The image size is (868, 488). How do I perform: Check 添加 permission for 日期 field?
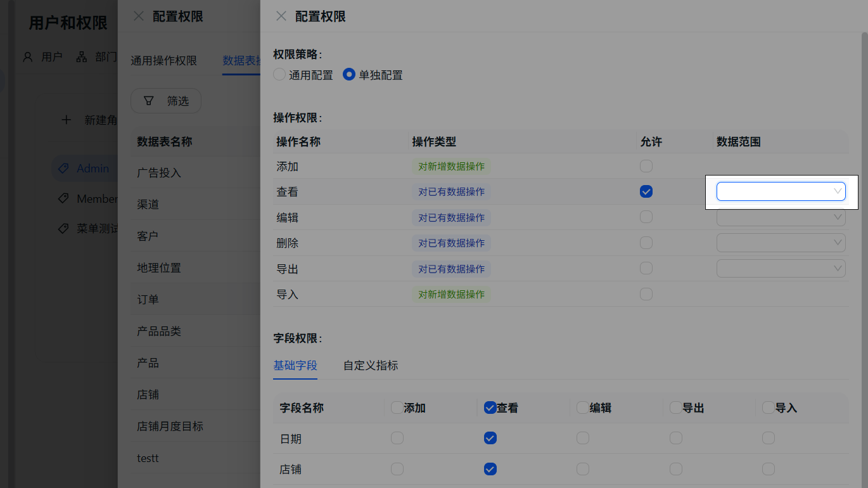point(397,438)
